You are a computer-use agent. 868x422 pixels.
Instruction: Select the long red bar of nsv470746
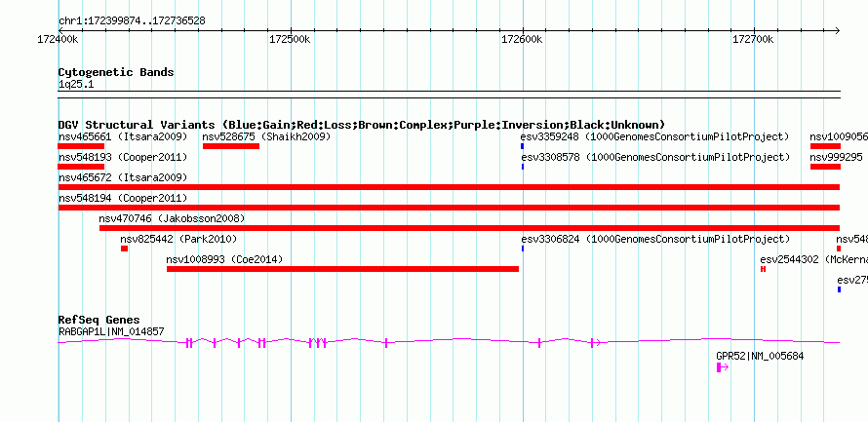coord(469,228)
